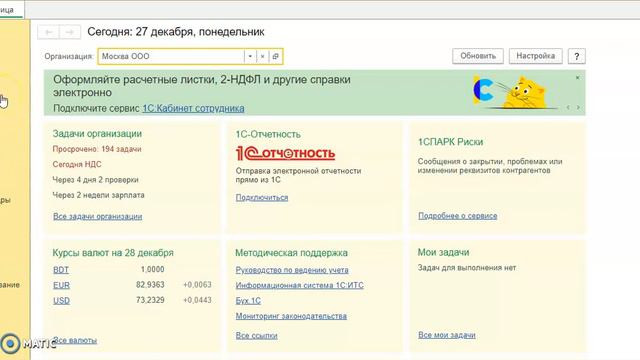Open Мониторинг законодательства link

coord(291,316)
